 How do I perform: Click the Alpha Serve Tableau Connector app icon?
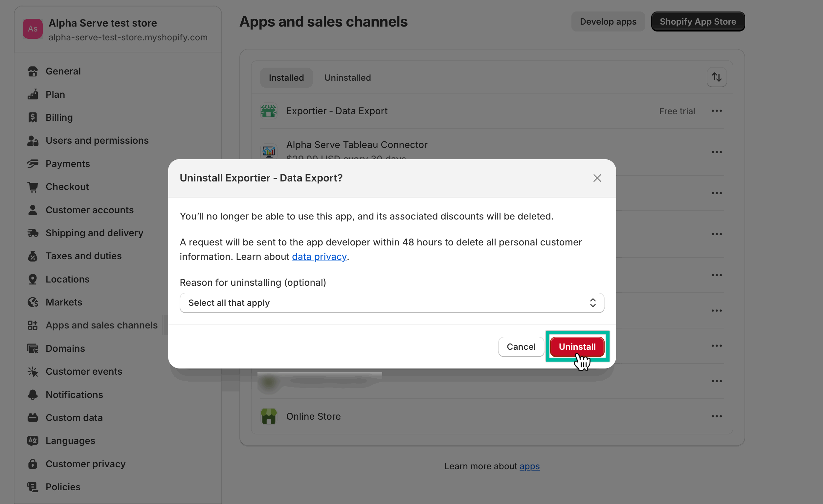(x=269, y=152)
